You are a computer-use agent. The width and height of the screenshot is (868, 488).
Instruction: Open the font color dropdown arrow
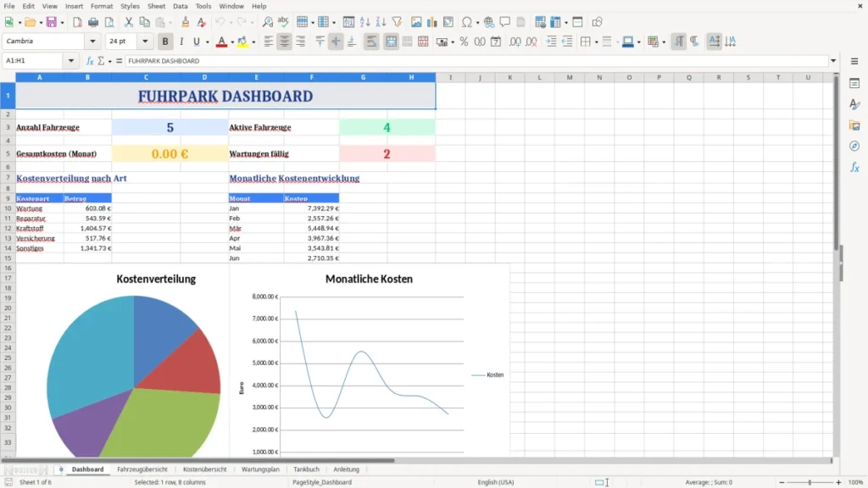coord(232,42)
